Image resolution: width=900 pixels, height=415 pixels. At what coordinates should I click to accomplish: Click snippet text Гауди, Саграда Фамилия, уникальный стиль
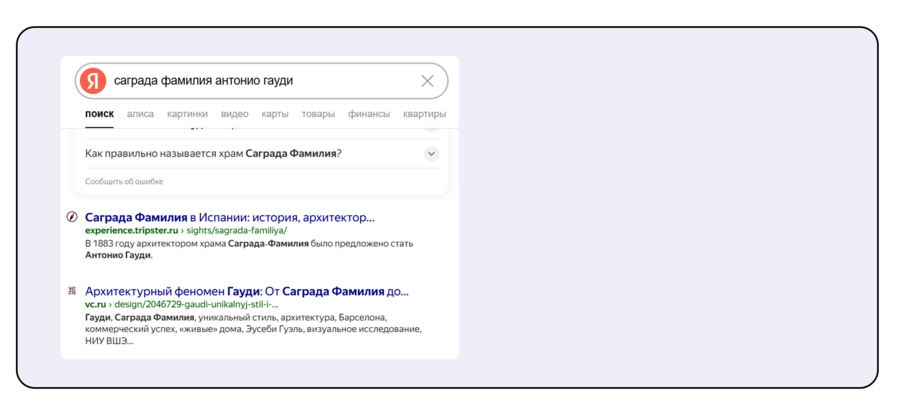(x=253, y=329)
